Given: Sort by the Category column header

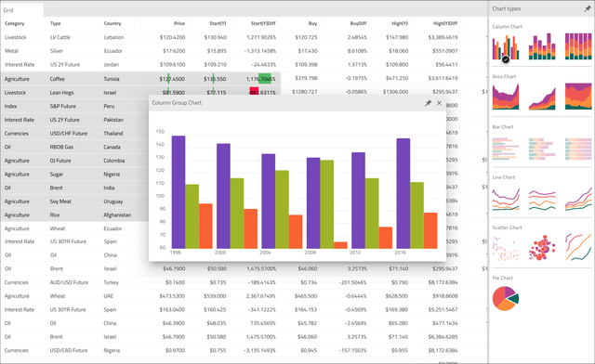Looking at the screenshot, I should coord(15,23).
